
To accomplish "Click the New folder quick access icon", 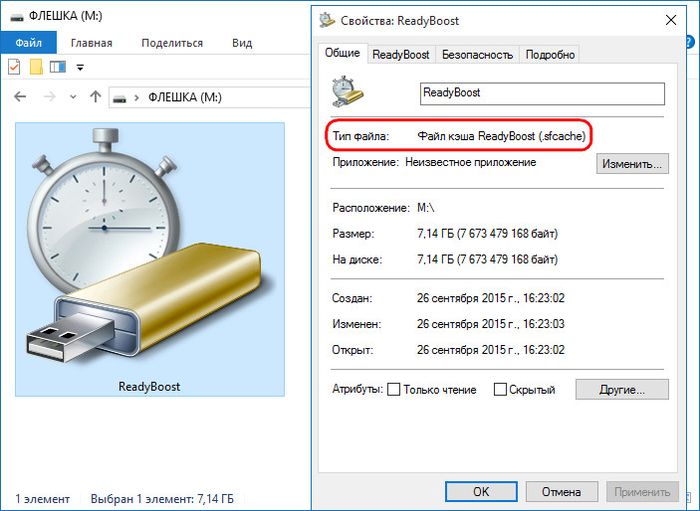I will click(36, 67).
